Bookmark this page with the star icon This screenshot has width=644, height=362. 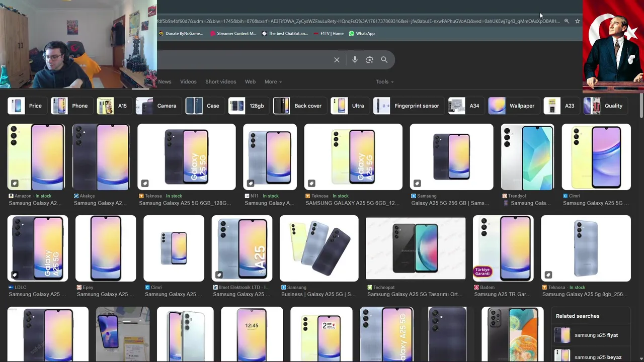pyautogui.click(x=578, y=21)
